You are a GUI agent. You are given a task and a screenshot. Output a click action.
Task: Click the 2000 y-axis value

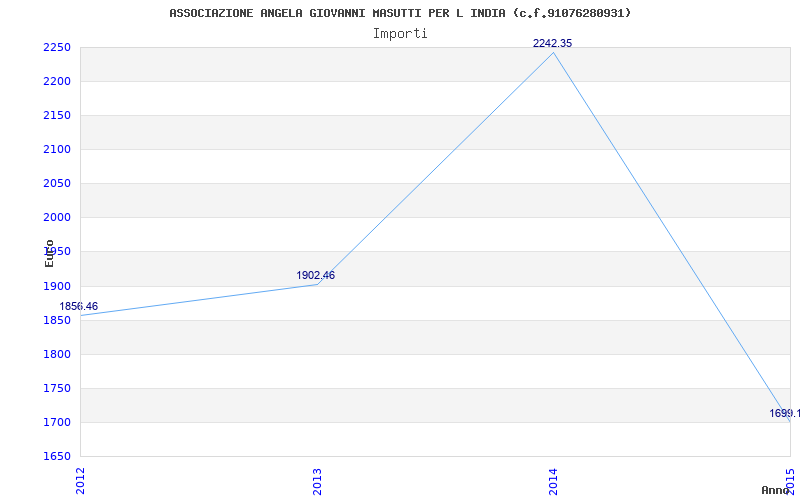click(57, 218)
